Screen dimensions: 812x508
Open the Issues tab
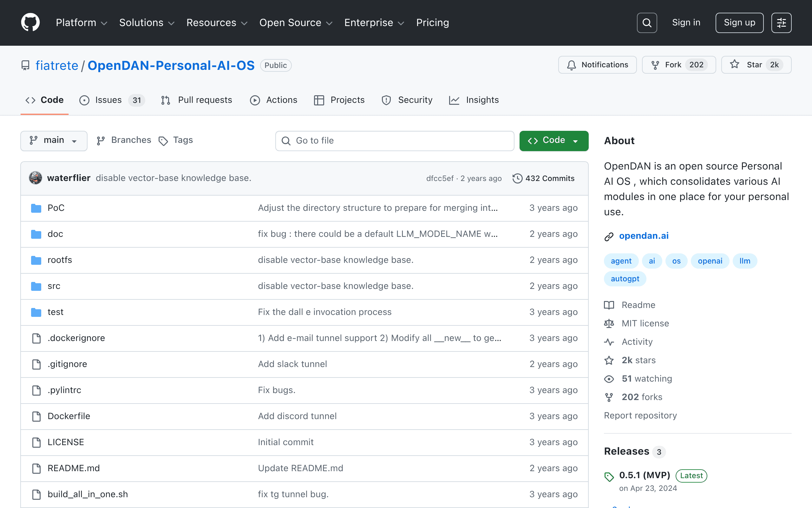coord(112,100)
